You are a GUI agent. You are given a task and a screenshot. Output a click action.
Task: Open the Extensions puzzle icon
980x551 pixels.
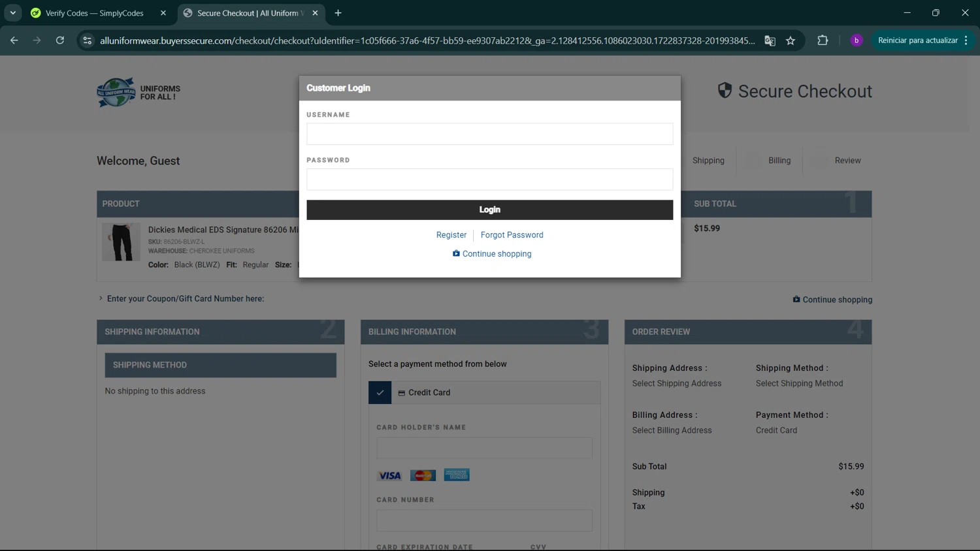823,40
